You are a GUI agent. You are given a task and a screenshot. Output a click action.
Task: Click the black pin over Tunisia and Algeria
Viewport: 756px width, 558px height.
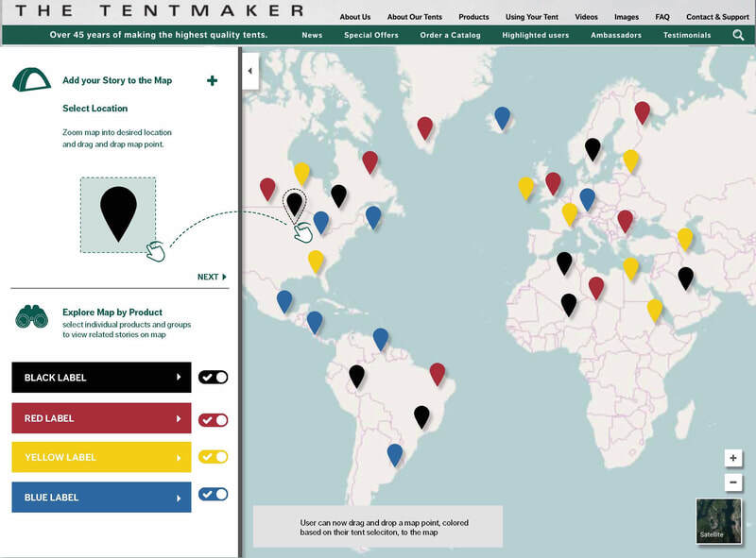tap(564, 263)
